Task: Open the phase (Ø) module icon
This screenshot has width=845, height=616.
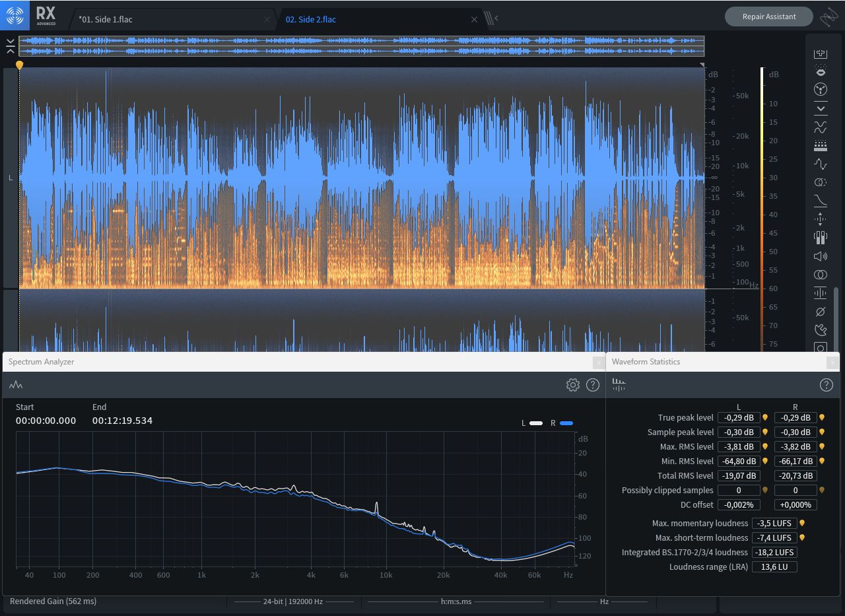Action: click(821, 312)
